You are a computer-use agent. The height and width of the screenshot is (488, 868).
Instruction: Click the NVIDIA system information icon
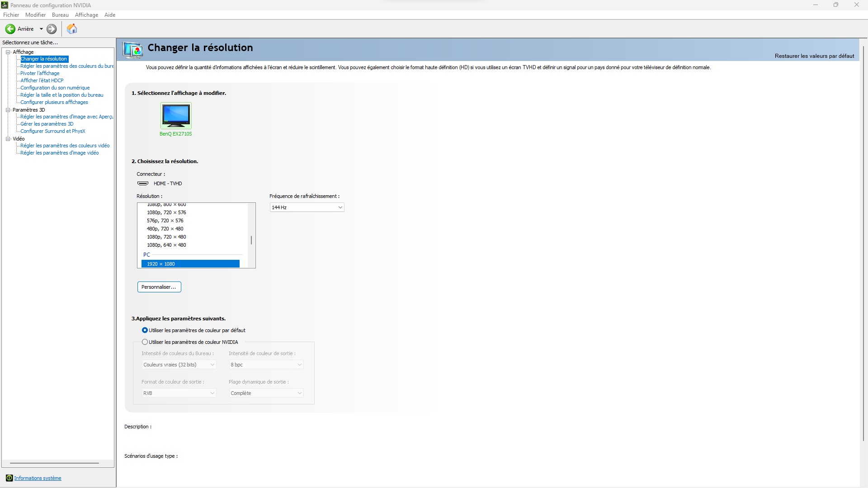[x=9, y=478]
